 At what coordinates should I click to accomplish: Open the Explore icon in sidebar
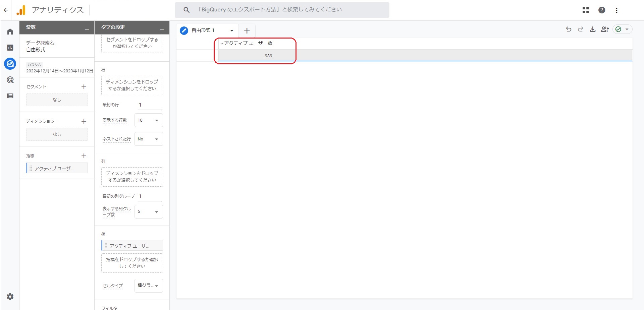tap(10, 64)
